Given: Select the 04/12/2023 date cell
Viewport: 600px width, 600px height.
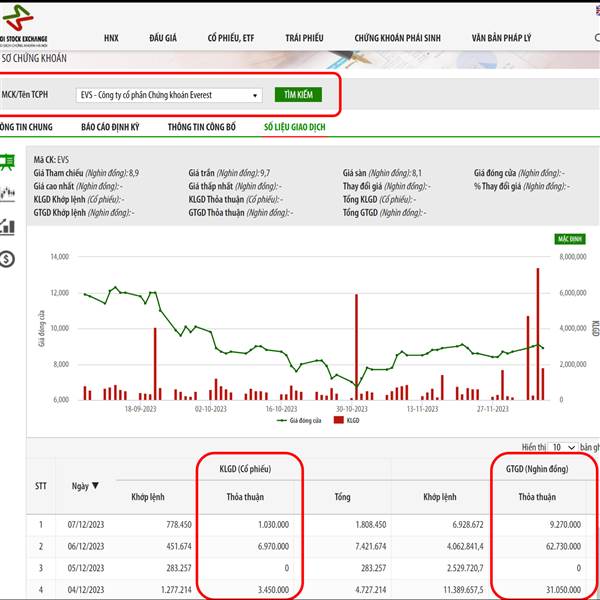Looking at the screenshot, I should [x=86, y=590].
